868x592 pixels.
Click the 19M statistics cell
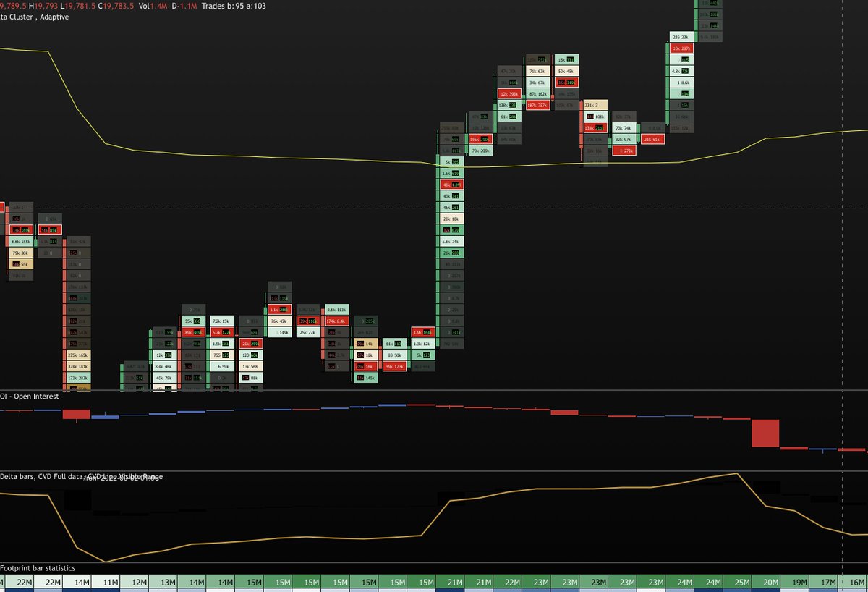pos(796,583)
